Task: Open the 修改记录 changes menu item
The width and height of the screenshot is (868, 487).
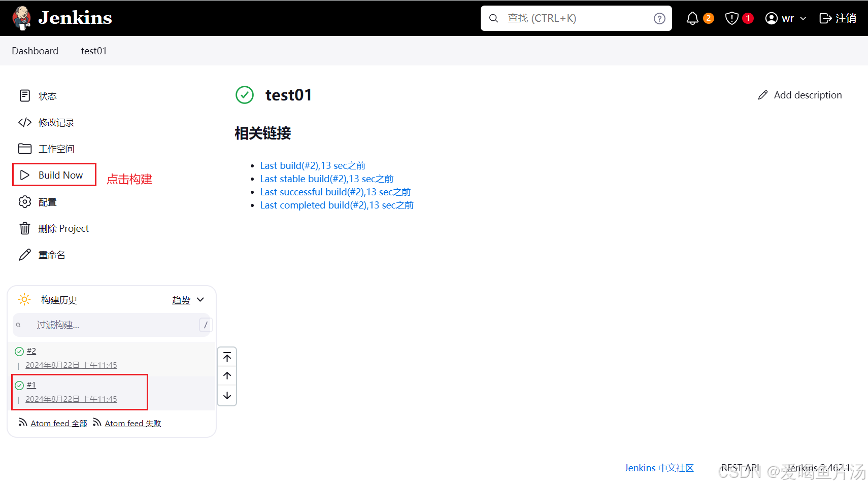Action: coord(56,122)
